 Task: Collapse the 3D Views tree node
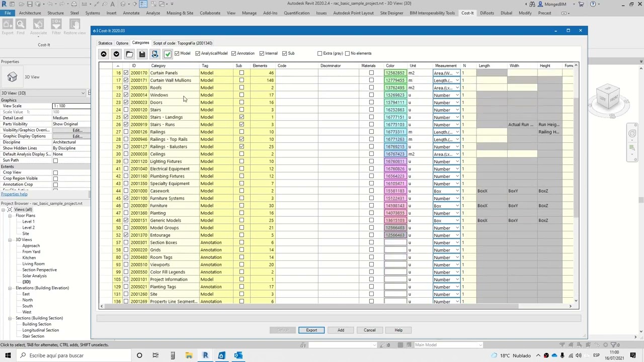tap(10, 240)
